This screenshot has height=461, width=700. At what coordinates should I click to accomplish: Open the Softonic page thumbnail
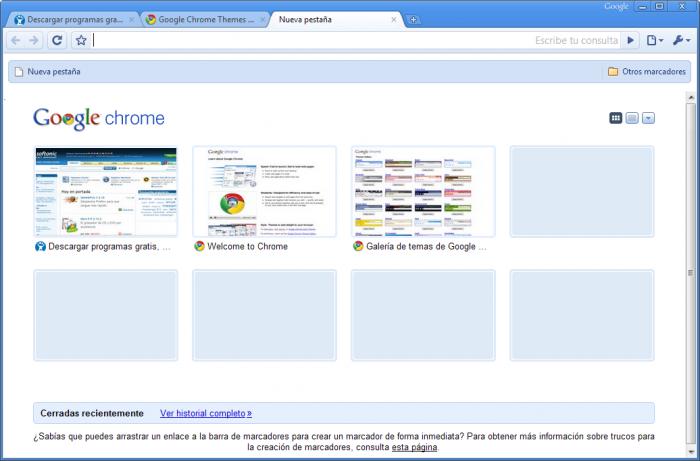coord(106,191)
